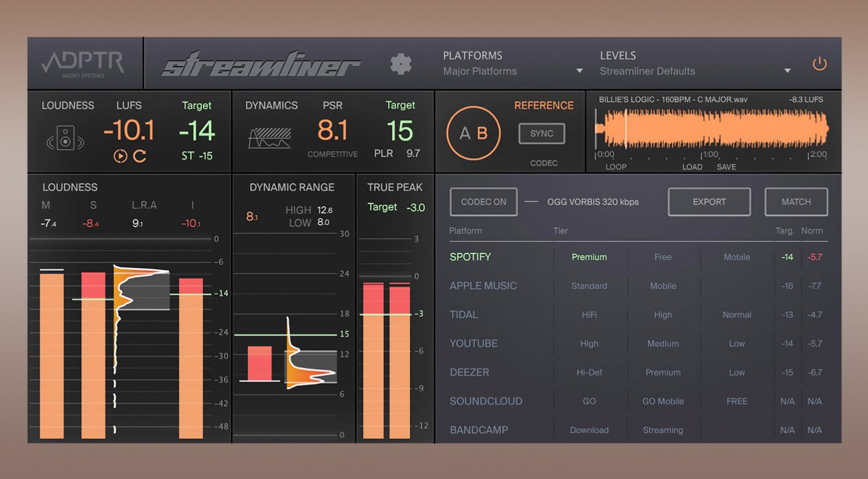The image size is (868, 479).
Task: Toggle plugin power button
Action: [819, 64]
